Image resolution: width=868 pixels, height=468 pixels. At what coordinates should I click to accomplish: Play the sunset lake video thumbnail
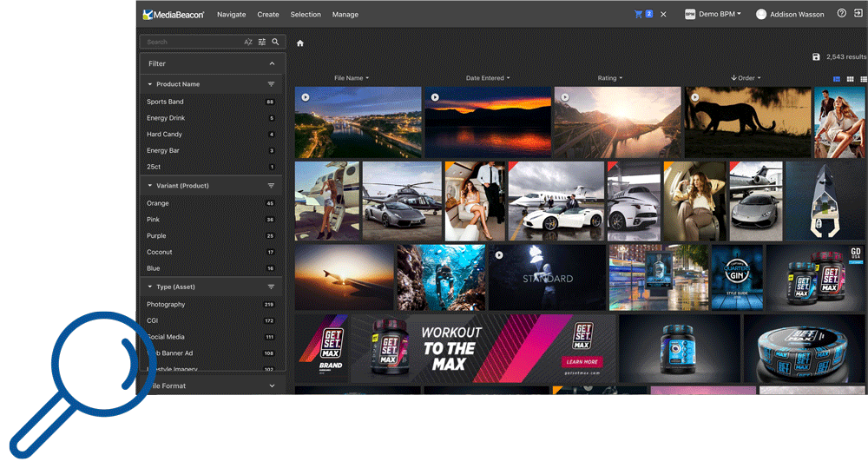pos(435,97)
